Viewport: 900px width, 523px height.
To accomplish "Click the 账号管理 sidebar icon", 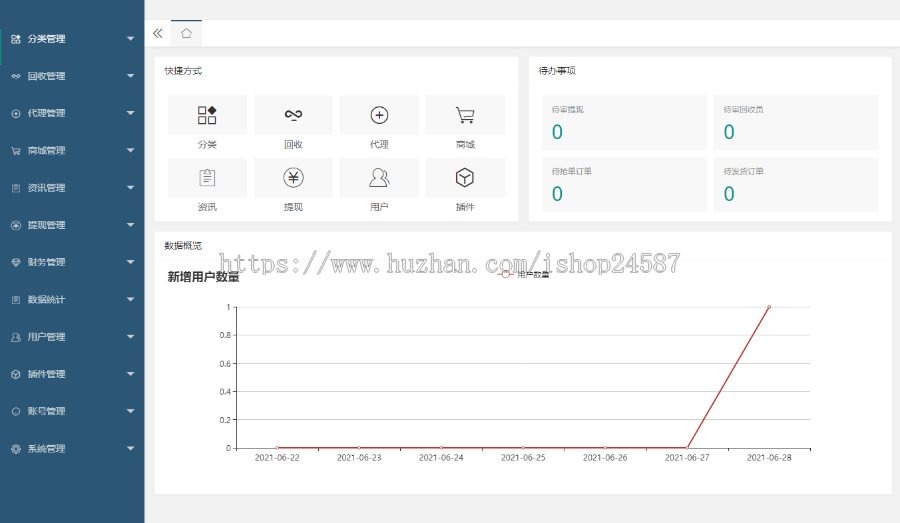I will [16, 411].
